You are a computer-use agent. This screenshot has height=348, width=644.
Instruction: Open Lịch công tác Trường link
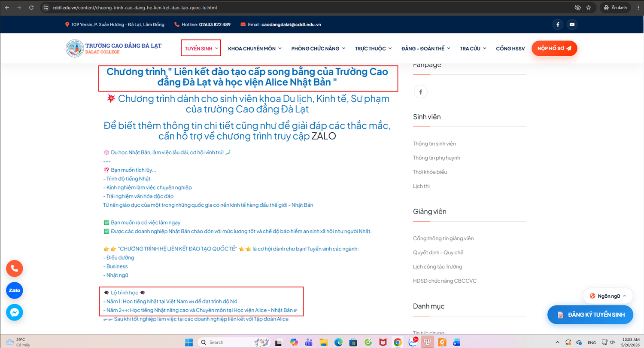pos(437,266)
